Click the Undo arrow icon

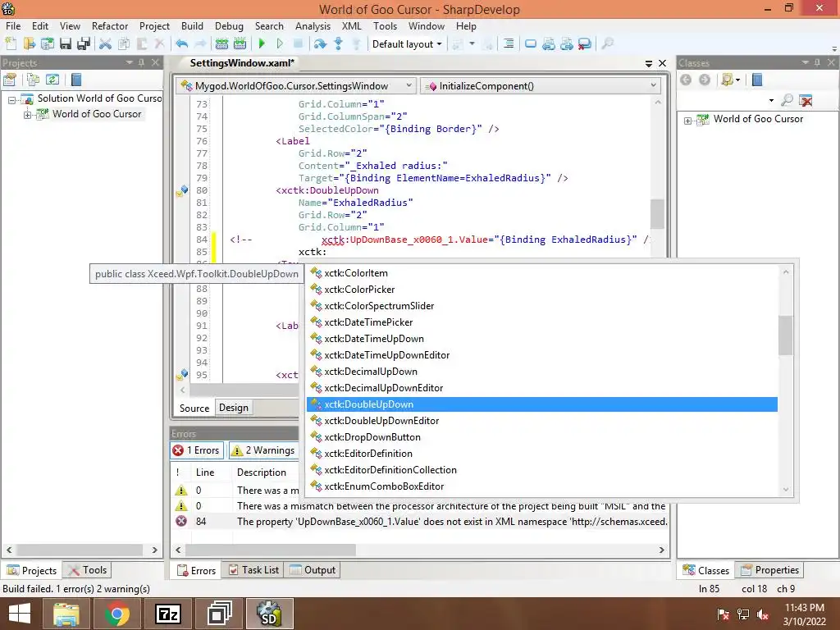[x=181, y=44]
